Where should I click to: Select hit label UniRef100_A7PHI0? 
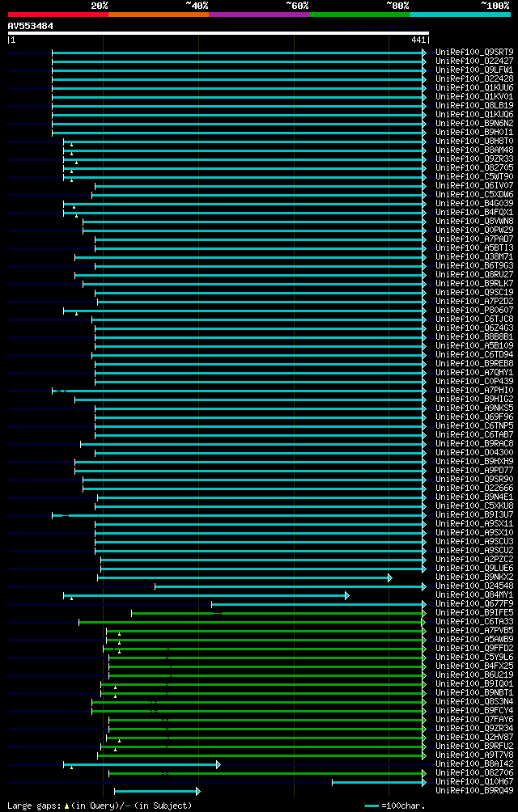(x=474, y=391)
